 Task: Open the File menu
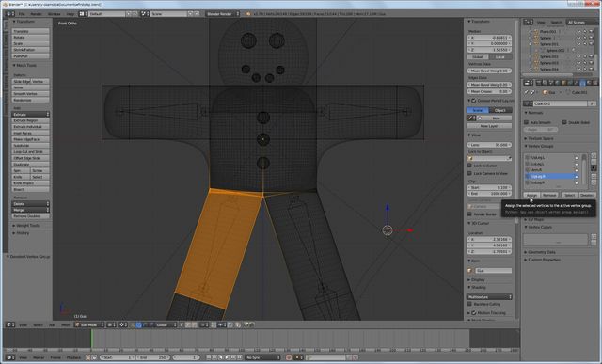click(22, 14)
